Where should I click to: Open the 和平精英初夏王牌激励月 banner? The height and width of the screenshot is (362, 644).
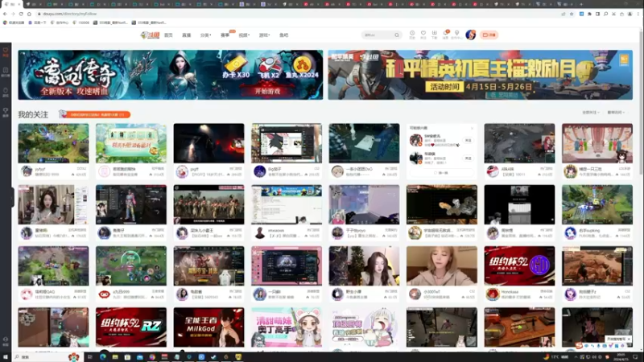[x=480, y=75]
